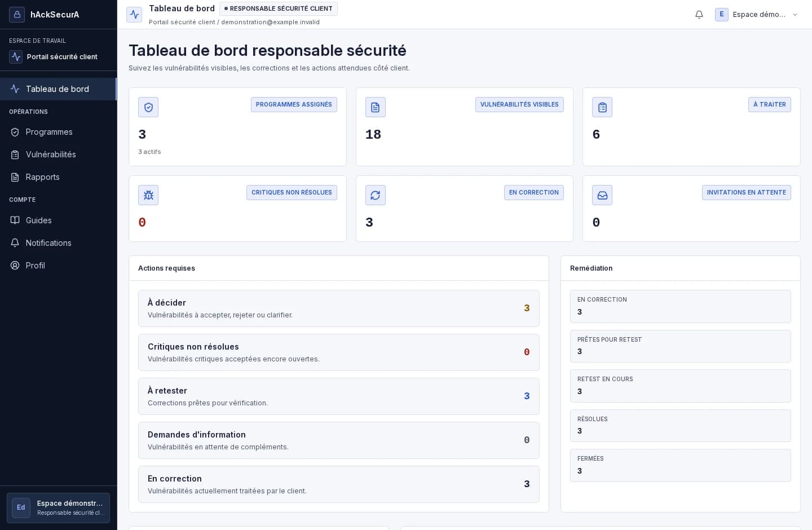Click the inbox icon on Invitations en attente card
Viewport: 812px width, 530px height.
click(x=602, y=195)
